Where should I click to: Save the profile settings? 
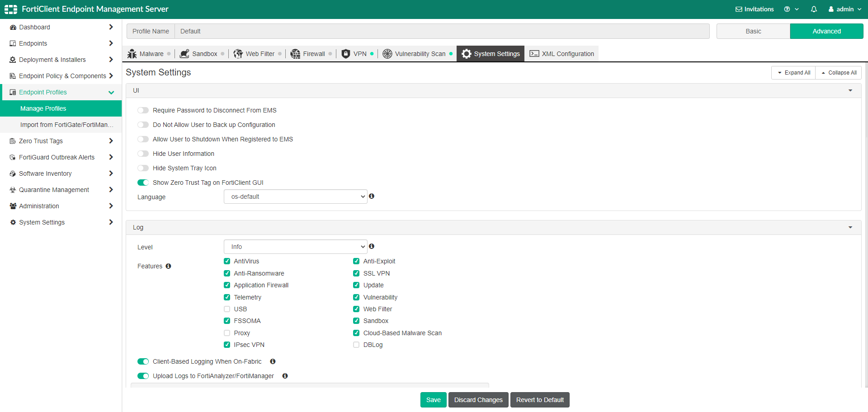coord(434,400)
